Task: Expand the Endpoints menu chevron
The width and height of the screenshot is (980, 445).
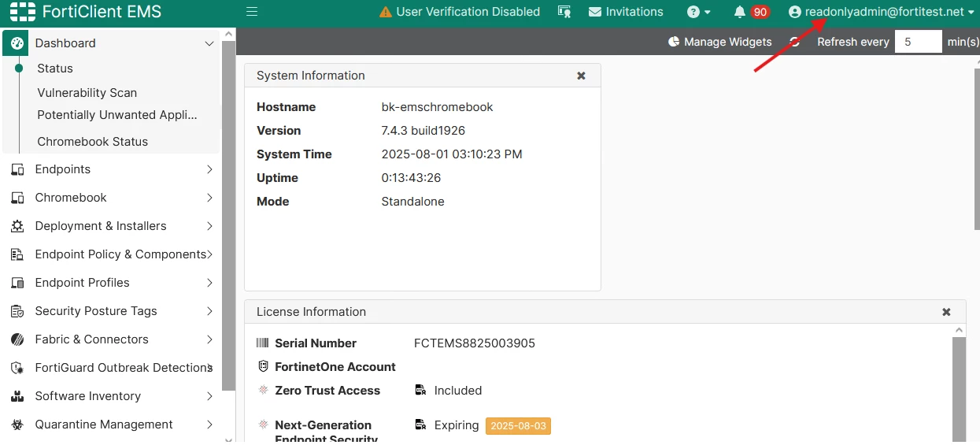Action: pos(209,169)
